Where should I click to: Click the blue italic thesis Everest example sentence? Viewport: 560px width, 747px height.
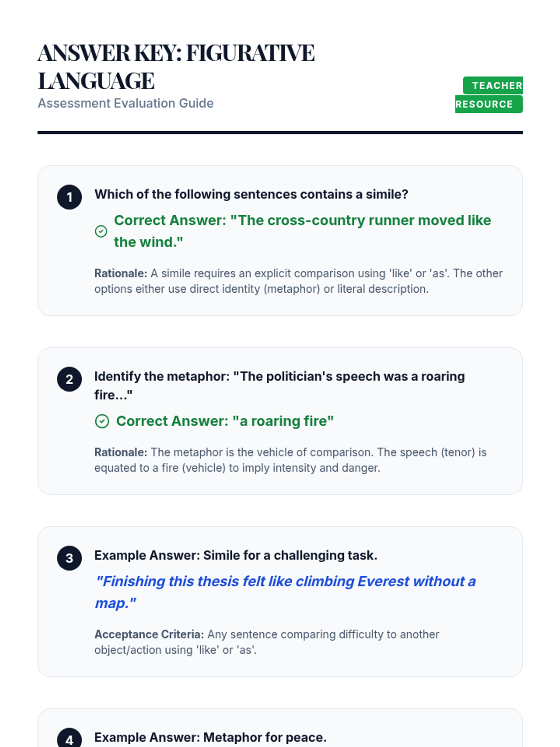tap(285, 592)
